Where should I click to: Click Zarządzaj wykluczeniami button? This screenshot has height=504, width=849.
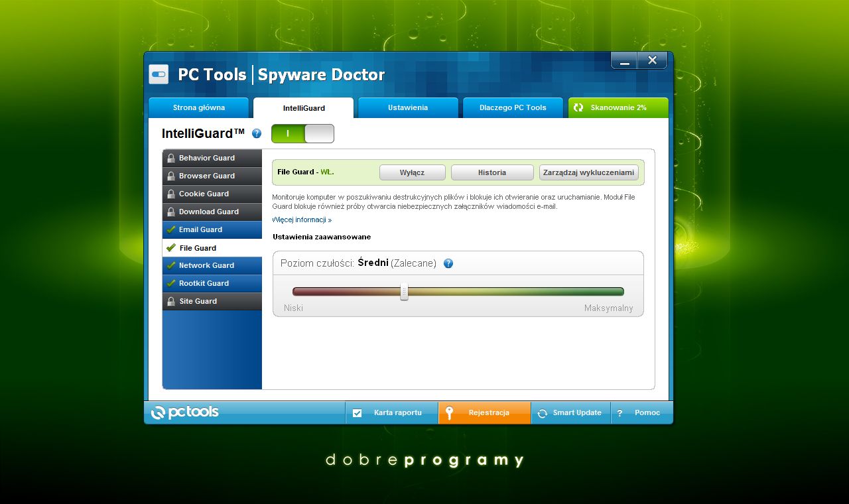pyautogui.click(x=589, y=172)
